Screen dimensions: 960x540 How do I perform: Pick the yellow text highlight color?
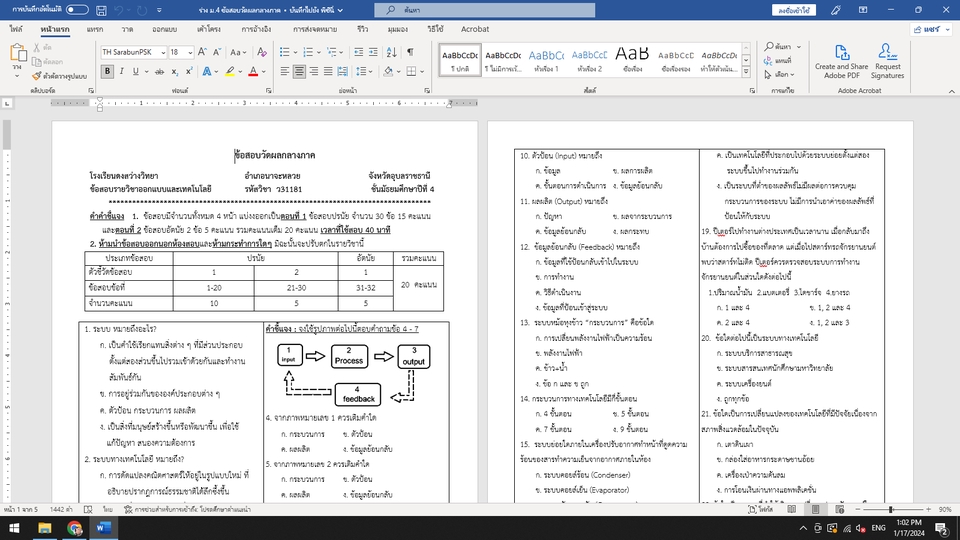tap(230, 72)
